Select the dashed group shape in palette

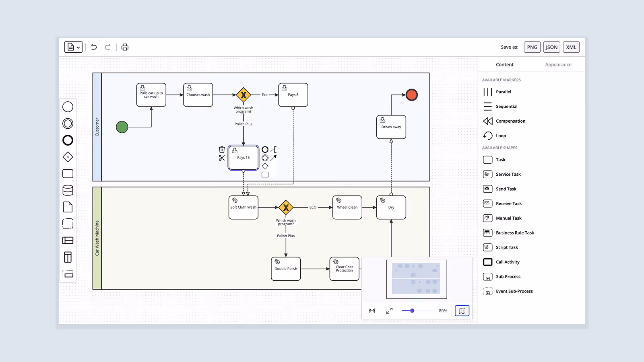coord(68,224)
